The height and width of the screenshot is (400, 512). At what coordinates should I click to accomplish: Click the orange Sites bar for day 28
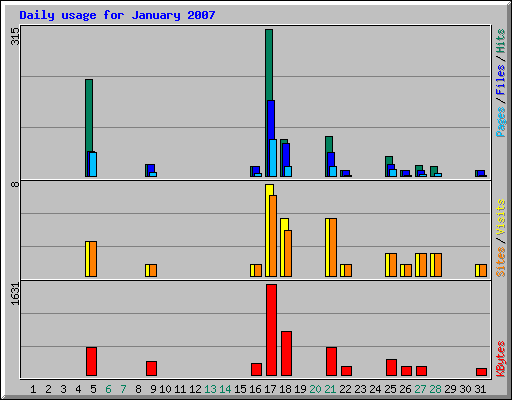coord(438,265)
